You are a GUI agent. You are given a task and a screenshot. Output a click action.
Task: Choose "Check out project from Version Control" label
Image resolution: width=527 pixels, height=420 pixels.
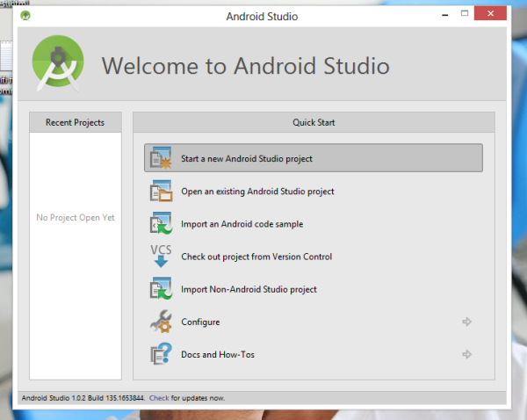tap(256, 257)
